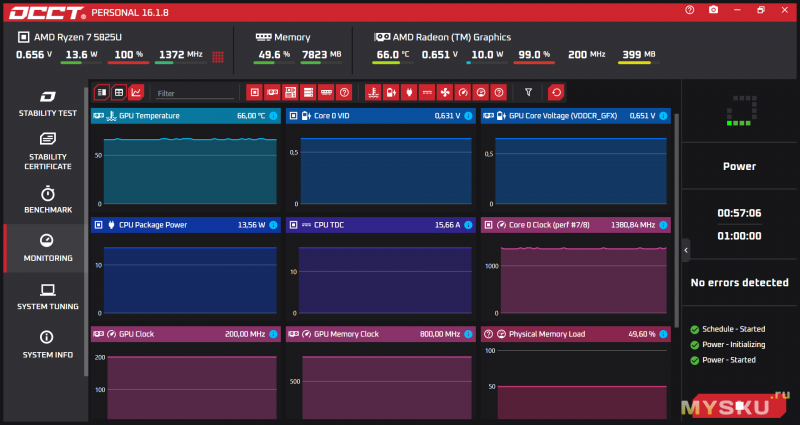800x425 pixels.
Task: Expand the right side panel arrow
Action: tap(686, 248)
